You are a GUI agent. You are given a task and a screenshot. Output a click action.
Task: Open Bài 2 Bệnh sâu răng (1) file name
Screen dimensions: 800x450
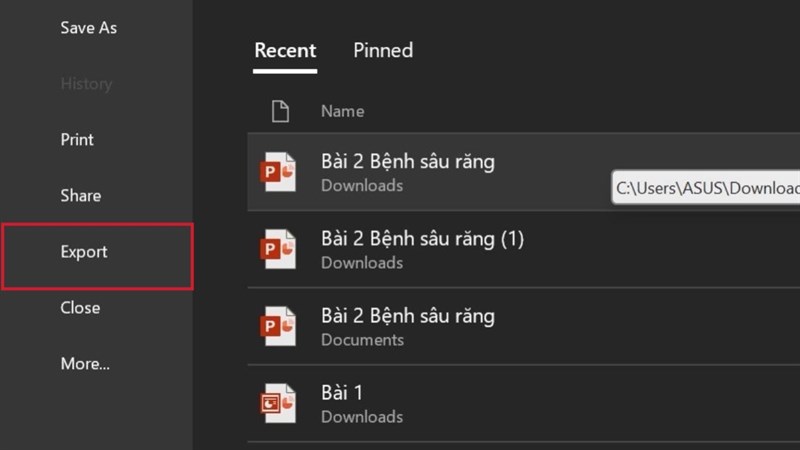(x=422, y=239)
